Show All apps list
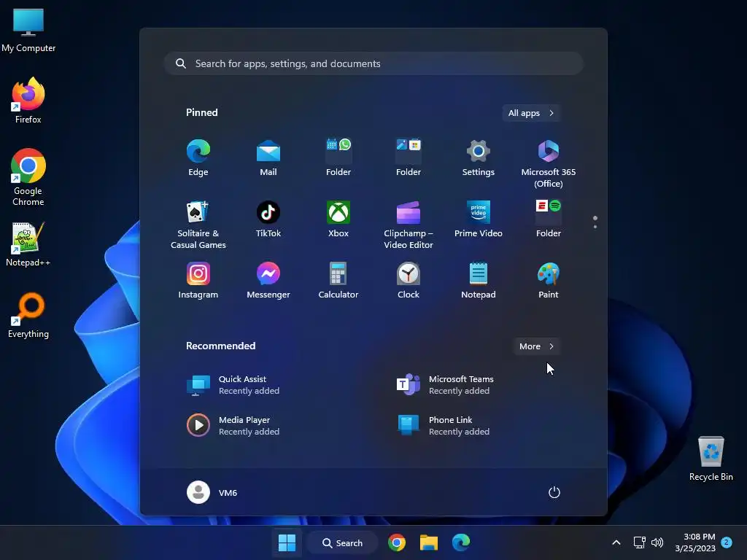 (x=531, y=113)
